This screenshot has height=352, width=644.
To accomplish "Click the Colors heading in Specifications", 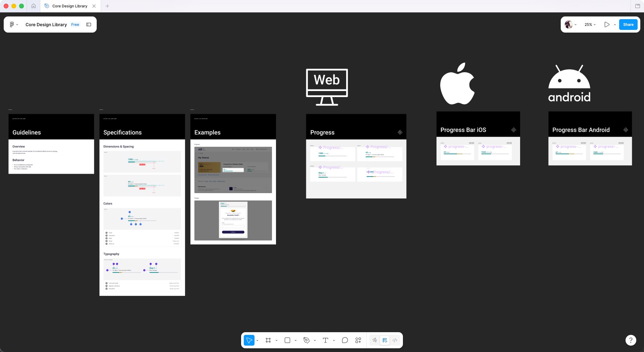I will (x=108, y=204).
